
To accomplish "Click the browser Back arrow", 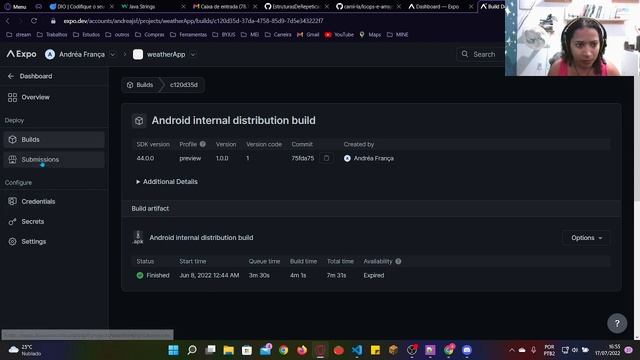I will (x=8, y=20).
